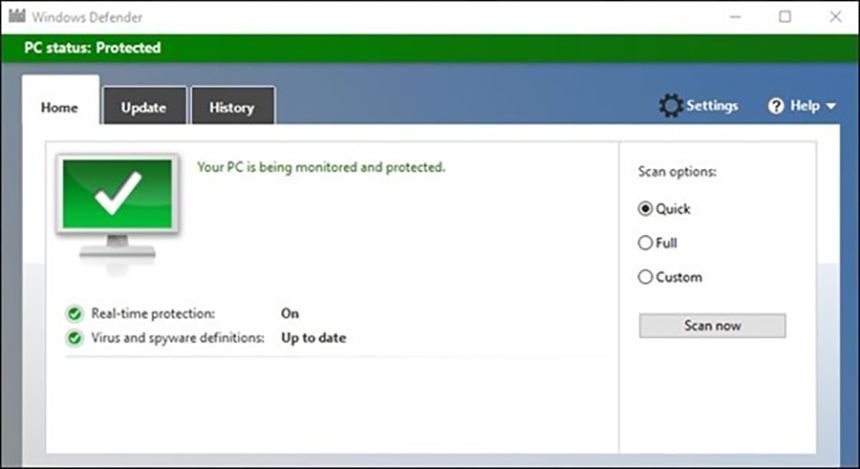The width and height of the screenshot is (860, 469).
Task: Click the Windows Defender castle icon in title bar
Action: coord(17,16)
